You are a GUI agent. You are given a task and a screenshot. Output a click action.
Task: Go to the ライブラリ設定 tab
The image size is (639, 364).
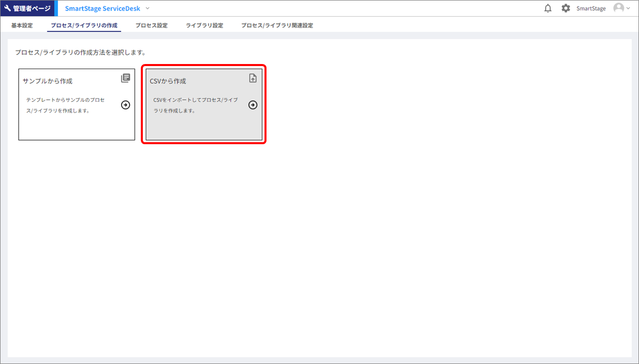pyautogui.click(x=204, y=25)
